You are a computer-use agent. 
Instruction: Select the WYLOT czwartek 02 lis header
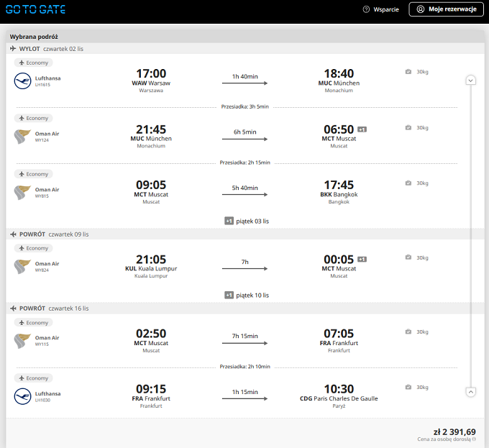click(244, 49)
